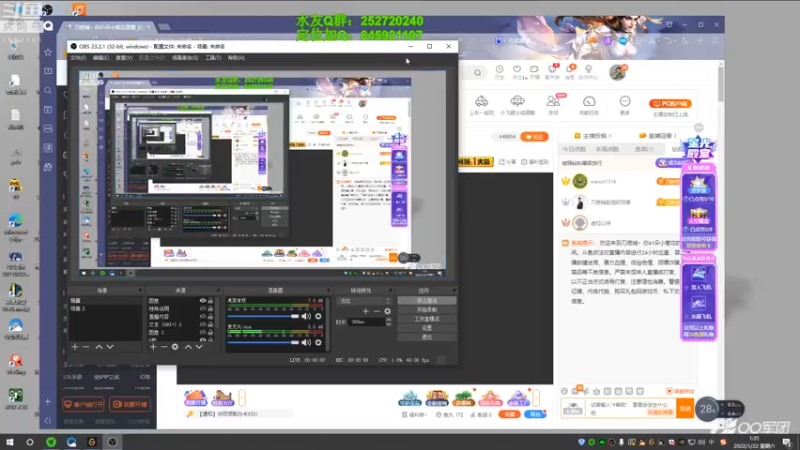Switch to 贵宾(1) tab

click(644, 149)
